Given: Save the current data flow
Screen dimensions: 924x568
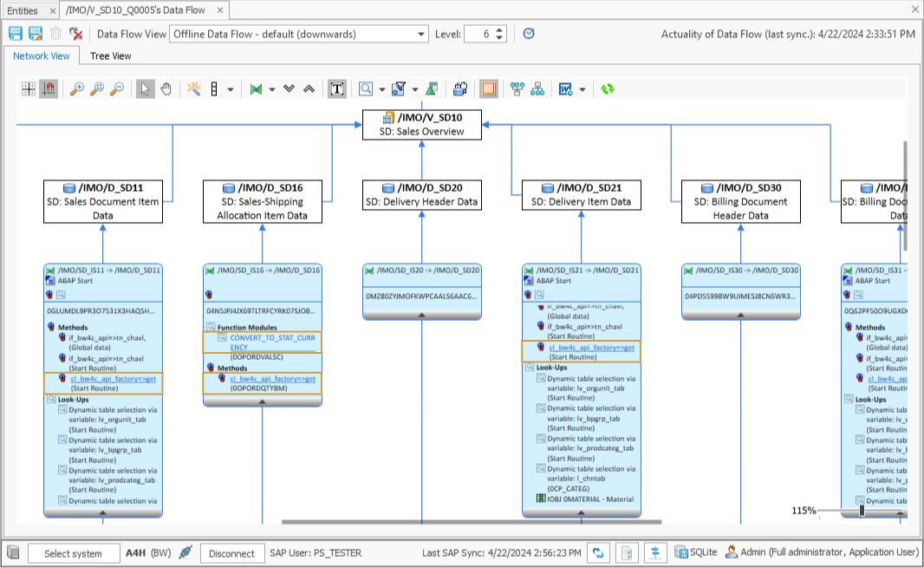Looking at the screenshot, I should coord(16,34).
